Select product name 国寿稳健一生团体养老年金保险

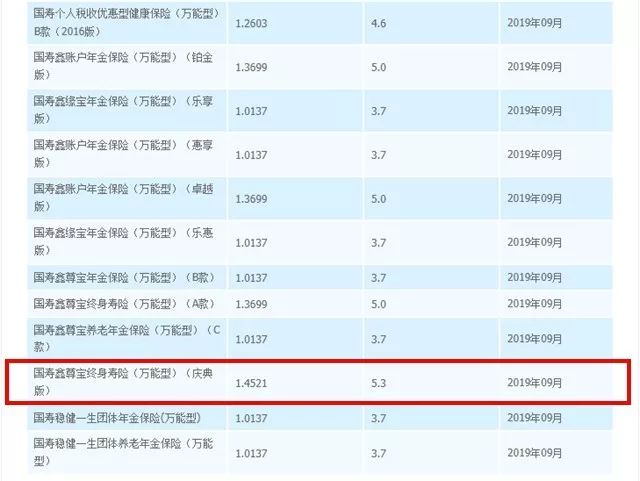pyautogui.click(x=123, y=452)
